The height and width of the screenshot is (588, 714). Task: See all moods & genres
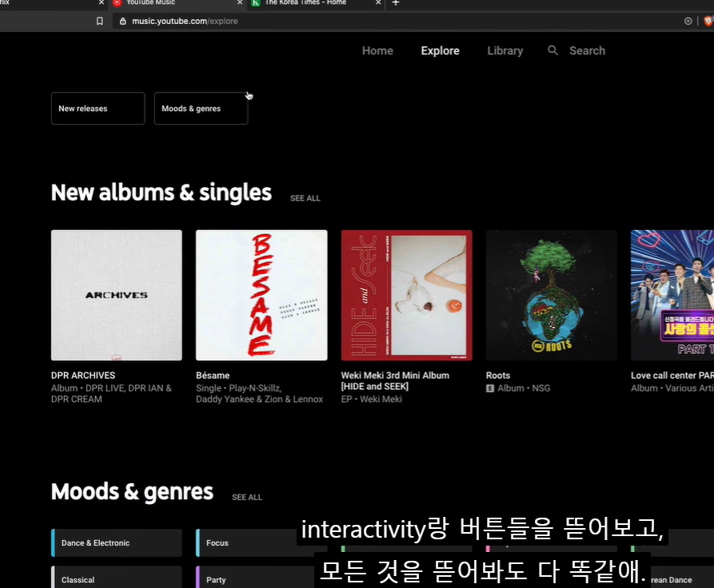pos(247,498)
